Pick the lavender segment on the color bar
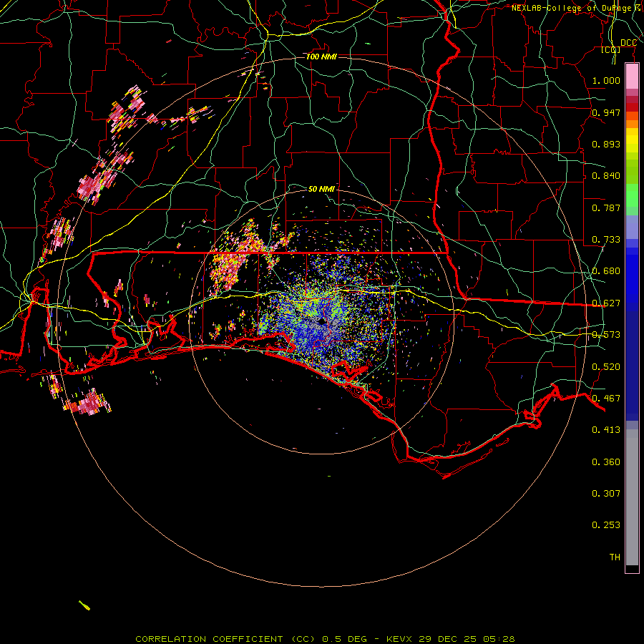 pos(632,227)
